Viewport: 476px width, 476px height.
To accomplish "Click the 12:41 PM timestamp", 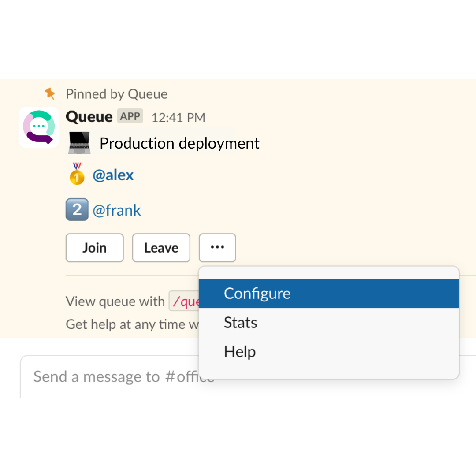I will (178, 117).
